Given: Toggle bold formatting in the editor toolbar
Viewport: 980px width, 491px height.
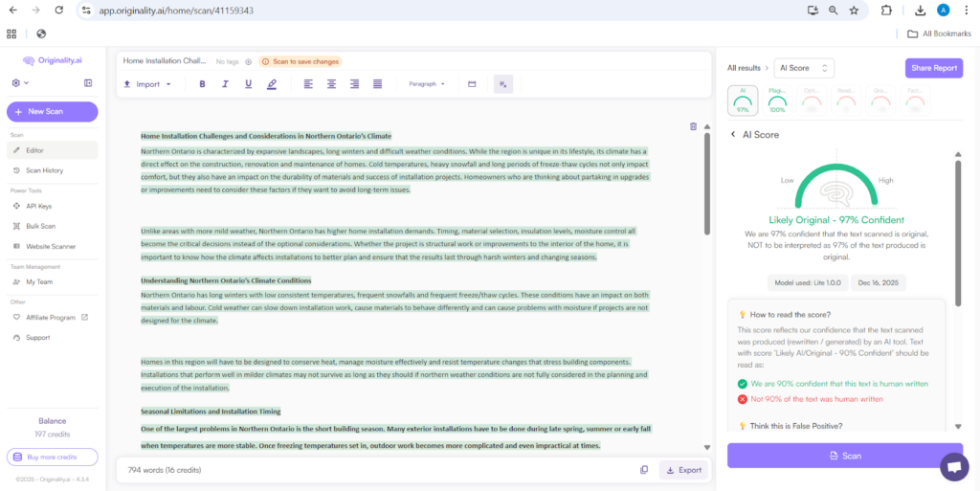Looking at the screenshot, I should coord(202,84).
